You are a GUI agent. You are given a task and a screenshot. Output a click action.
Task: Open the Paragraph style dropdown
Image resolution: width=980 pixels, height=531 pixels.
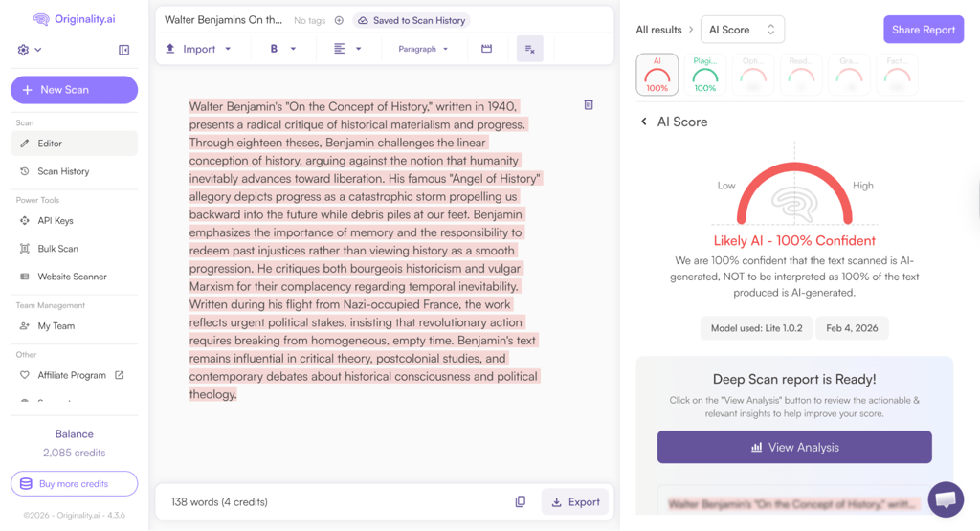(423, 49)
